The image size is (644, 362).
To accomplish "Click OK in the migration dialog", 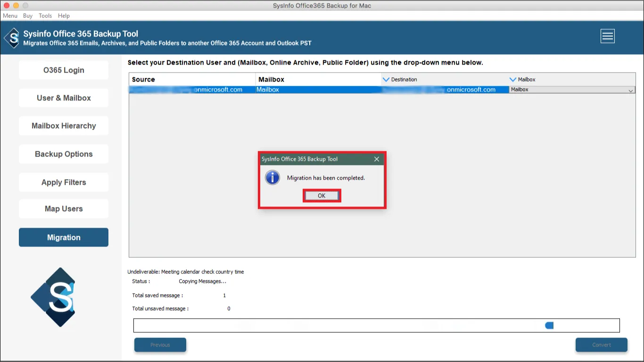I will [322, 196].
